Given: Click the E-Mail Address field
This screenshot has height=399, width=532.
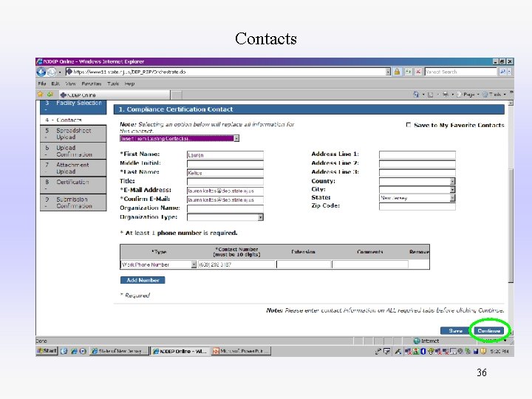Looking at the screenshot, I should click(x=225, y=191).
